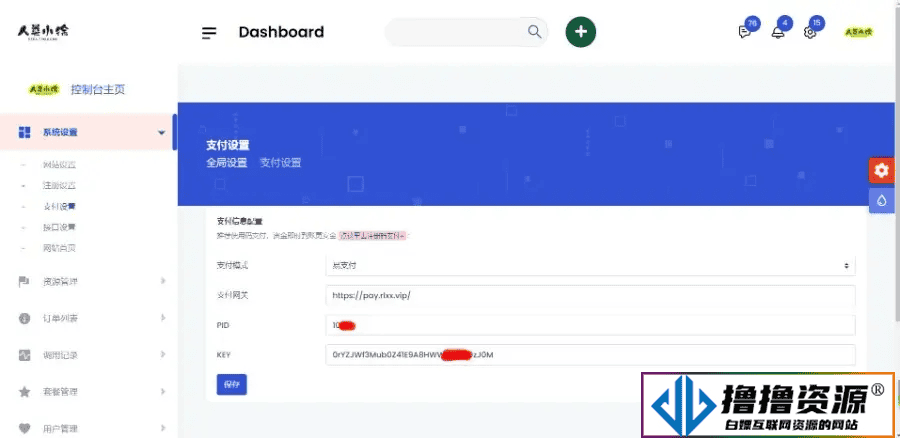
Task: Open the notifications bell icon
Action: point(777,32)
